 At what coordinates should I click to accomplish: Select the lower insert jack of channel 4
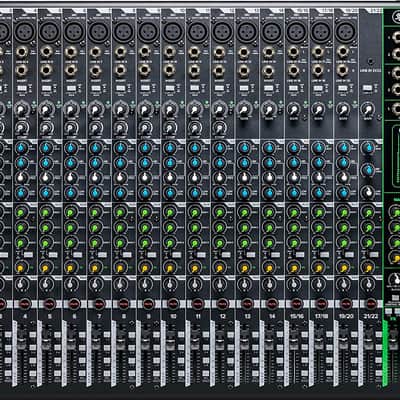click(22, 71)
